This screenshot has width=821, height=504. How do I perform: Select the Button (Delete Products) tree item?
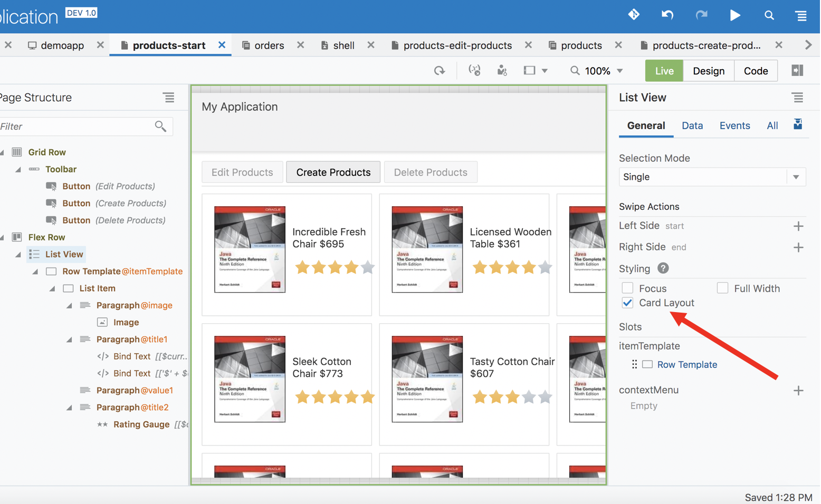point(114,220)
